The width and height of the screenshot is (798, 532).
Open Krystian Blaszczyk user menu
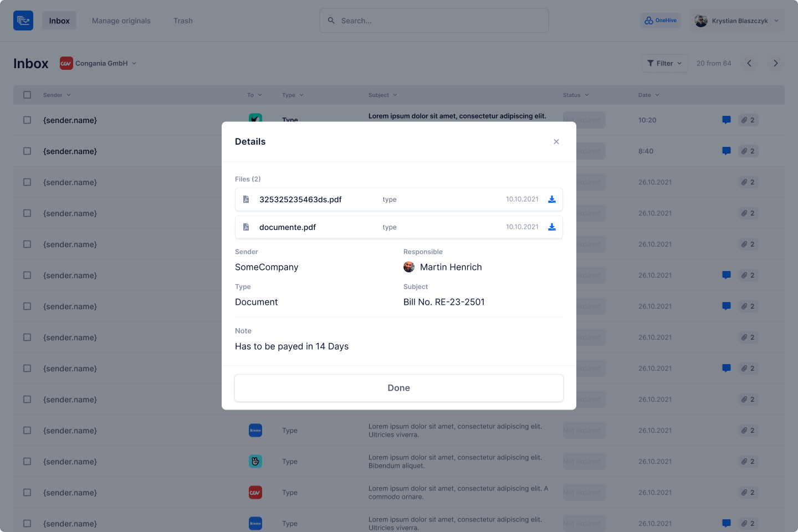point(737,21)
